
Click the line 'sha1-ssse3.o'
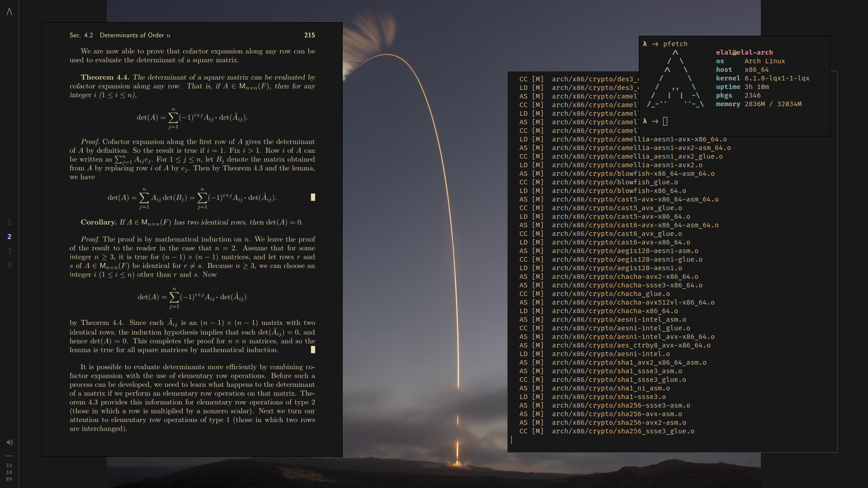[x=593, y=397]
